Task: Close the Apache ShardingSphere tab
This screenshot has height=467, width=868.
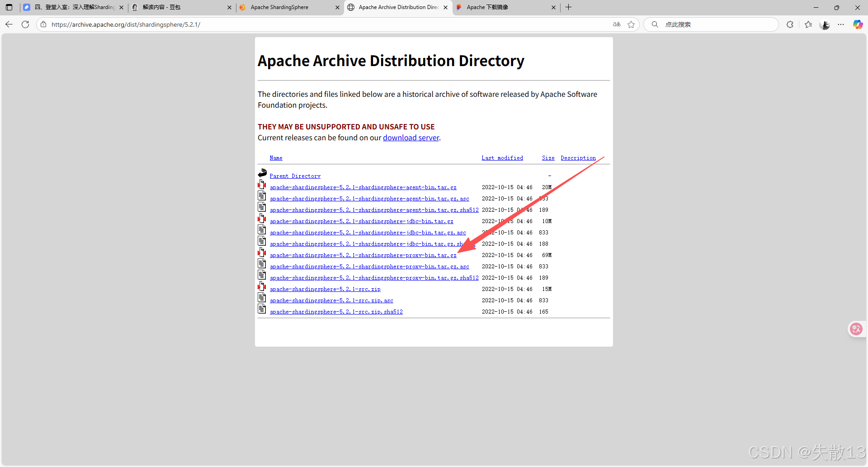Action: [x=337, y=7]
